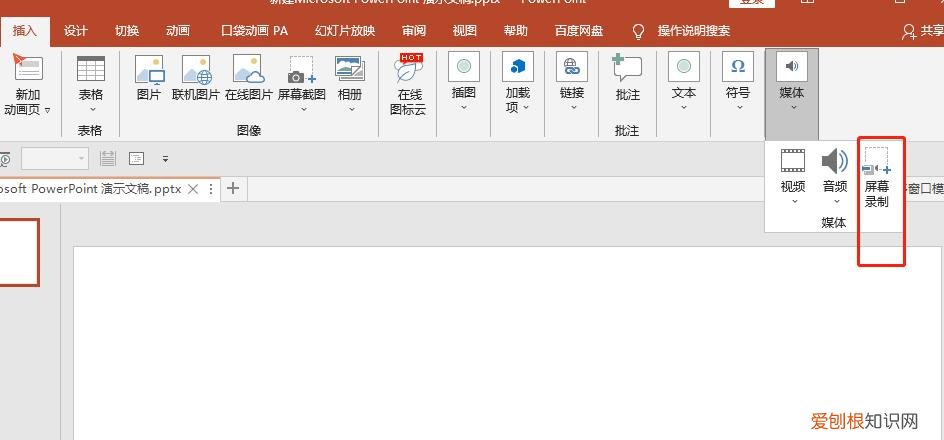944x440 pixels.
Task: Click the 操作说明搜索 lightbulb icon
Action: click(x=639, y=31)
